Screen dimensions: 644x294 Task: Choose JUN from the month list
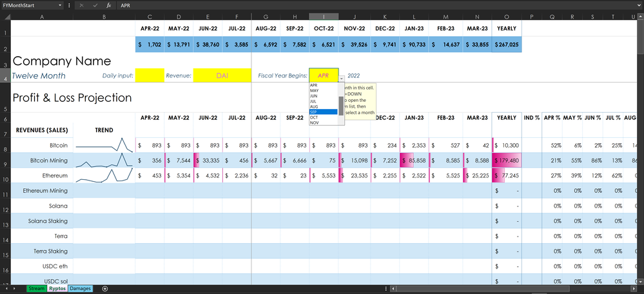(x=323, y=95)
